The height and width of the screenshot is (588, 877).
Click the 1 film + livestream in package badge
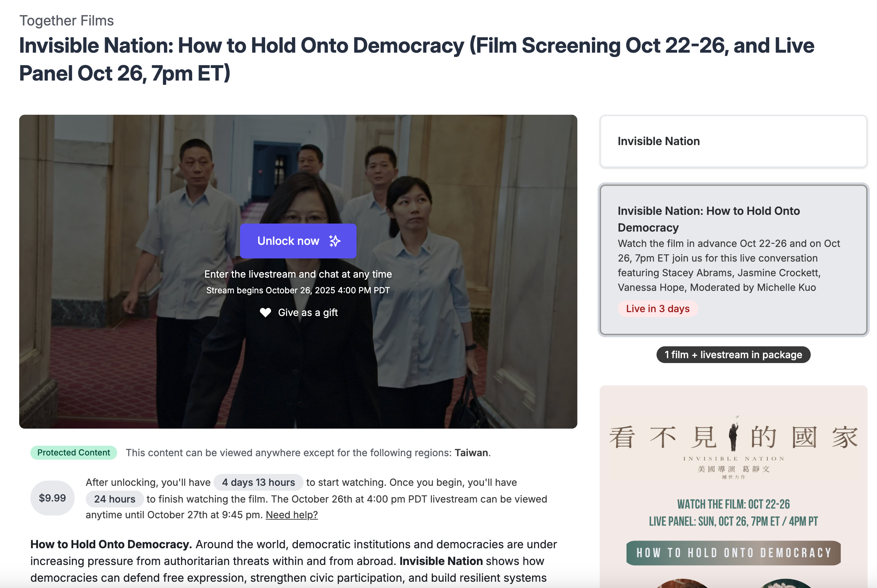point(733,355)
